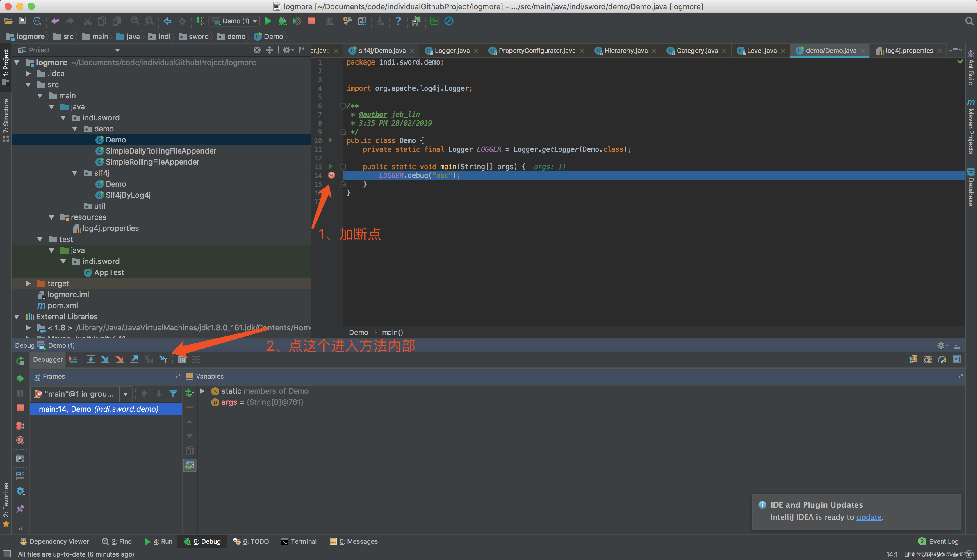Open the 6: TODO tool window

(251, 542)
